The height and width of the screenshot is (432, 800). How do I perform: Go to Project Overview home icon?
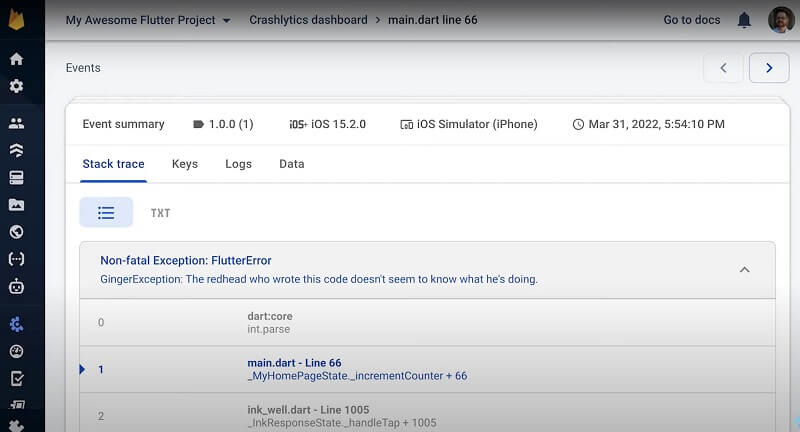click(x=16, y=59)
